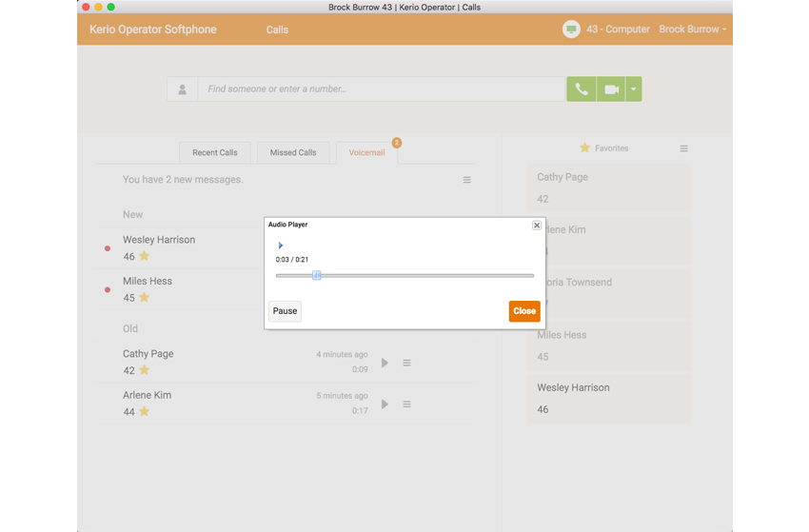Click the Favorites star icon
Image resolution: width=809 pixels, height=532 pixels.
tap(584, 148)
